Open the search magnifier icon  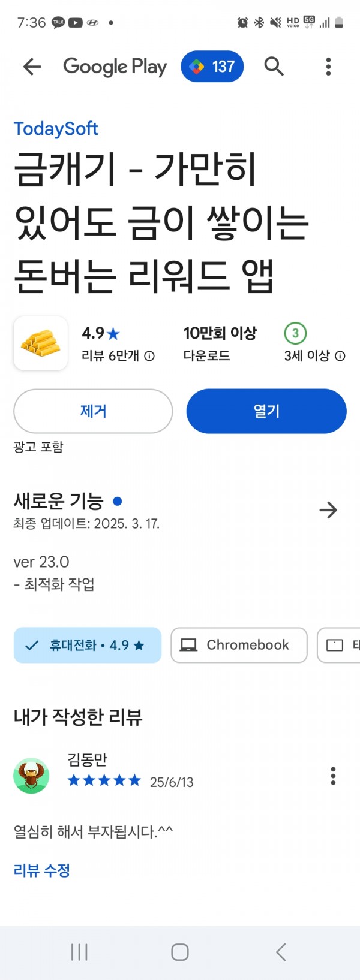(274, 67)
